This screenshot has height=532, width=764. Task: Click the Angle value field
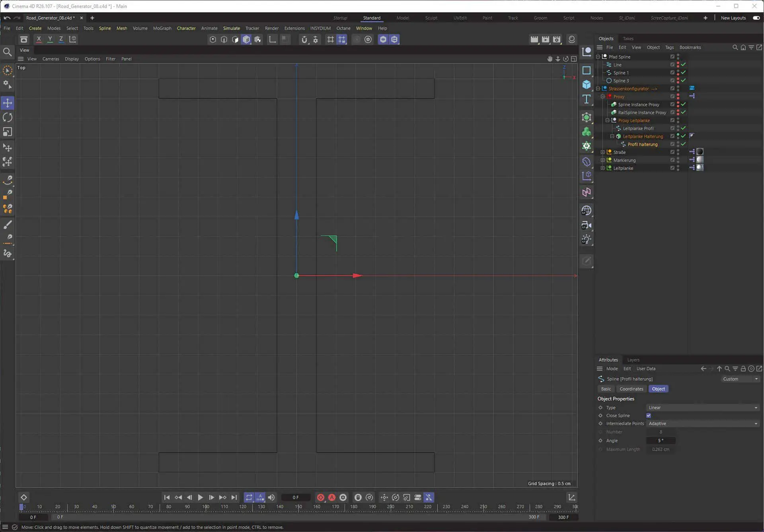click(661, 441)
